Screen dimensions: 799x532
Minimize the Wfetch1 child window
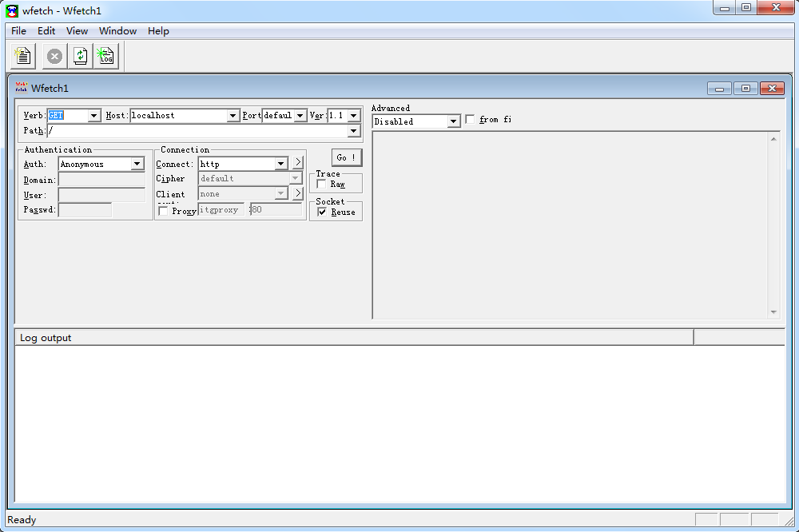(720, 89)
